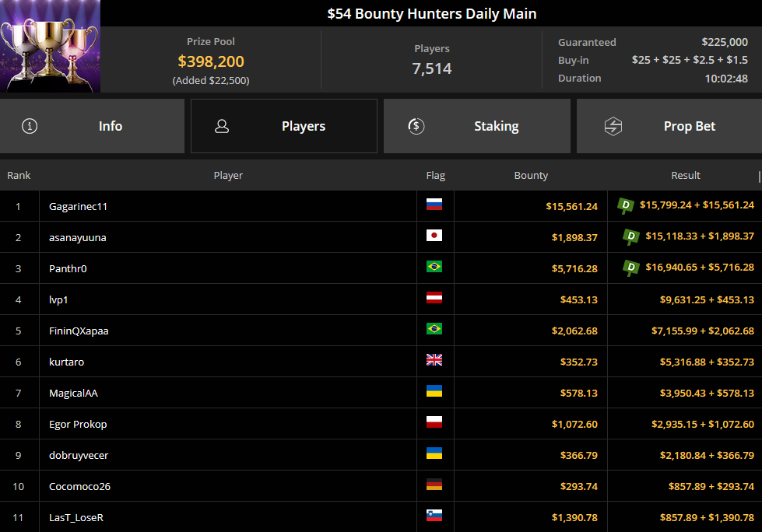Select player LasT_LoseR
This screenshot has height=532, width=762.
click(x=76, y=517)
